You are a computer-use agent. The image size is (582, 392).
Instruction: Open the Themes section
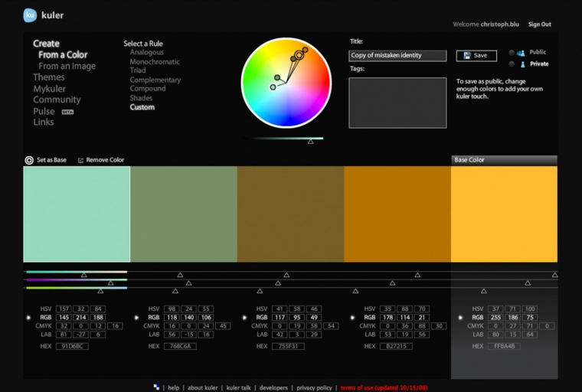pos(48,77)
